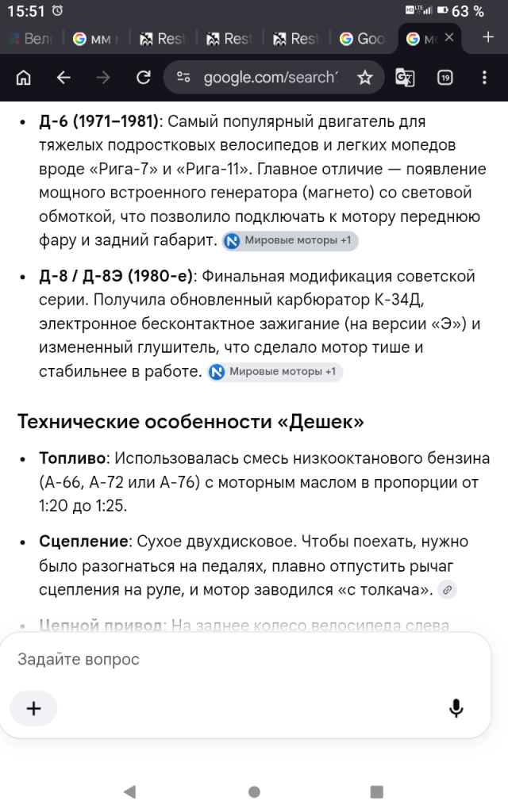Close the current active tab

point(449,37)
